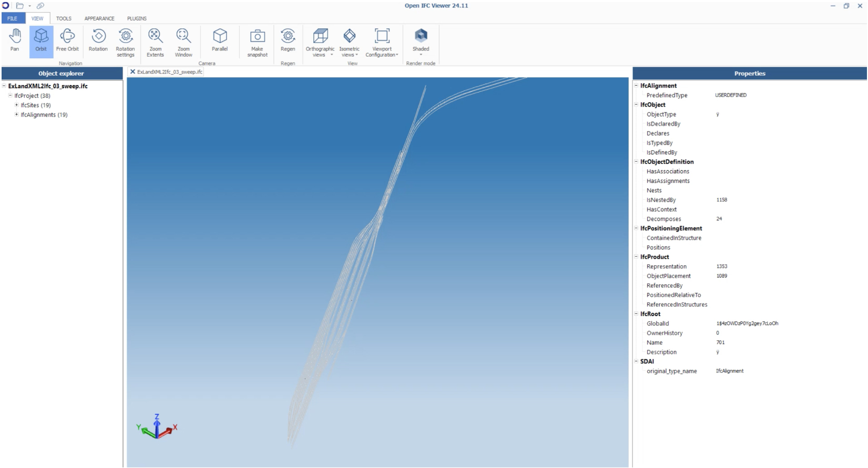Image resolution: width=868 pixels, height=468 pixels.
Task: Open the Shaded render mode dropdown
Action: click(421, 43)
